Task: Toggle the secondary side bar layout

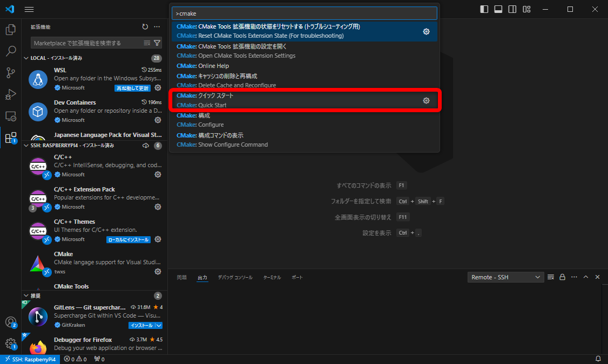Action: point(512,9)
